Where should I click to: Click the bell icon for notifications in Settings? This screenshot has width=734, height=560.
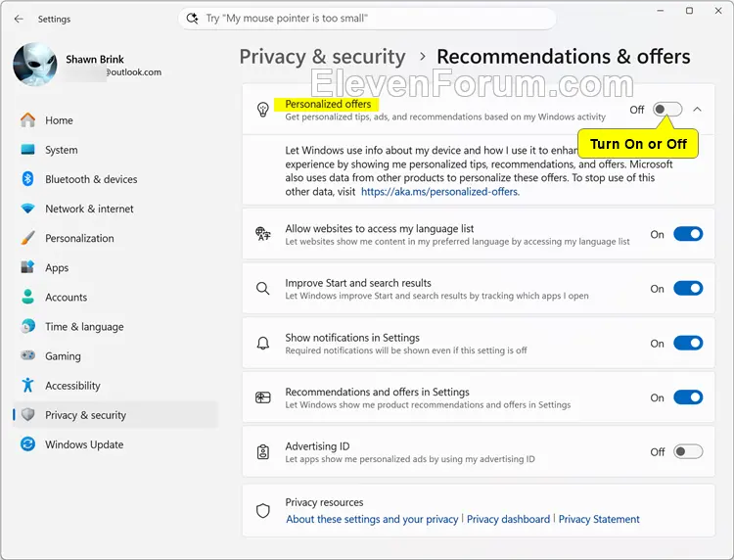tap(263, 344)
